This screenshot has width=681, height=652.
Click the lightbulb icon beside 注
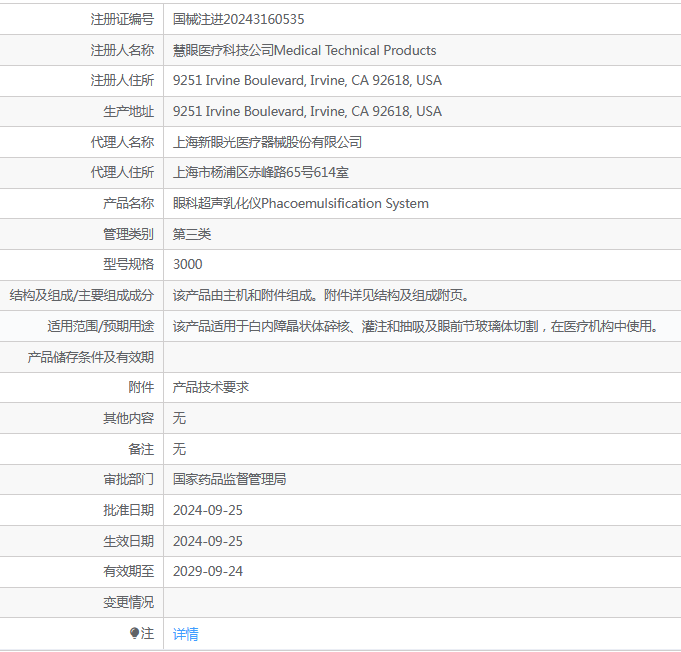134,633
